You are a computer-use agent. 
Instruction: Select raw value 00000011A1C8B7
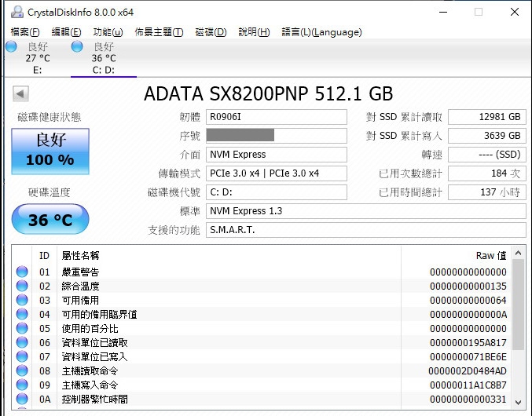(x=468, y=385)
